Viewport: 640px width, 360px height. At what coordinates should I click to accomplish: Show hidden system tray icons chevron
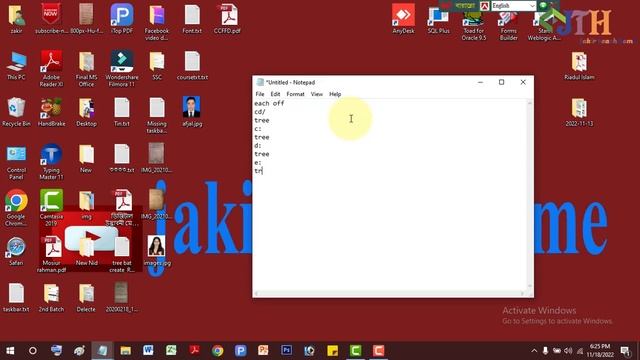click(534, 351)
